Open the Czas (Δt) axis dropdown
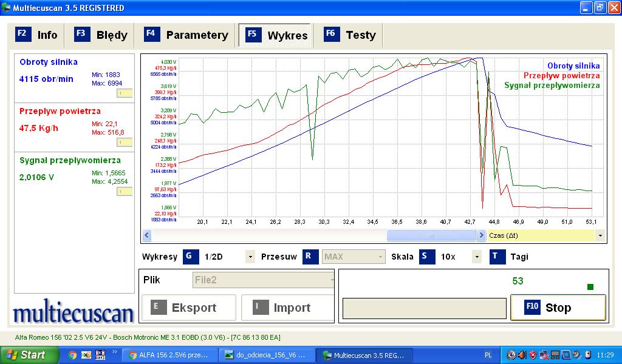622x364 pixels. 600,235
